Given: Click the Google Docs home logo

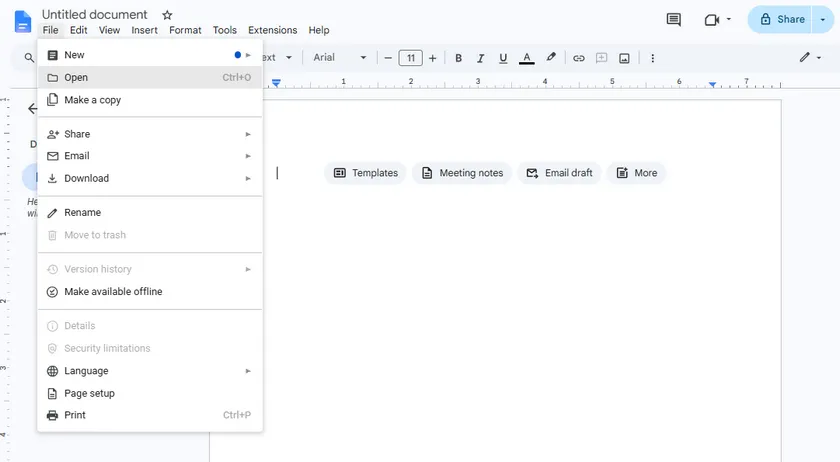Looking at the screenshot, I should (x=22, y=21).
